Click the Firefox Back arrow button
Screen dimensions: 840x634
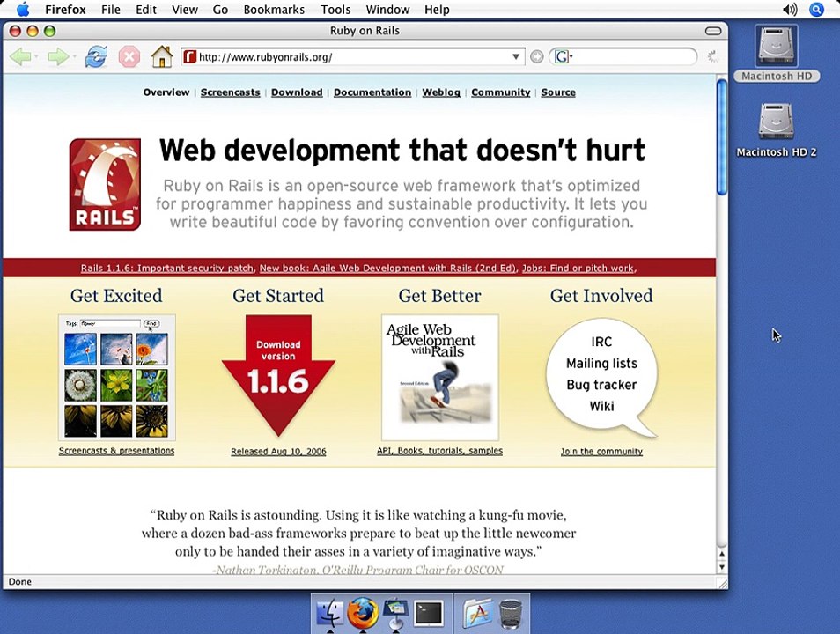coord(20,57)
